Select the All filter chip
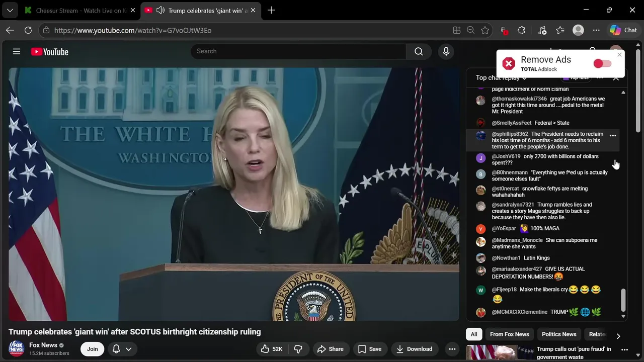Screen dimensions: 644x362 pos(474,334)
